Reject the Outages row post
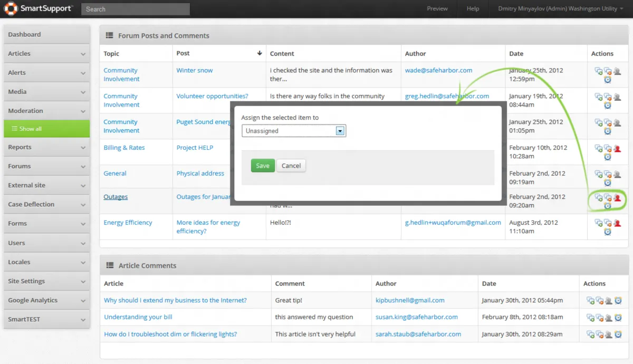Viewport: 633px width, 364px height. tap(608, 198)
